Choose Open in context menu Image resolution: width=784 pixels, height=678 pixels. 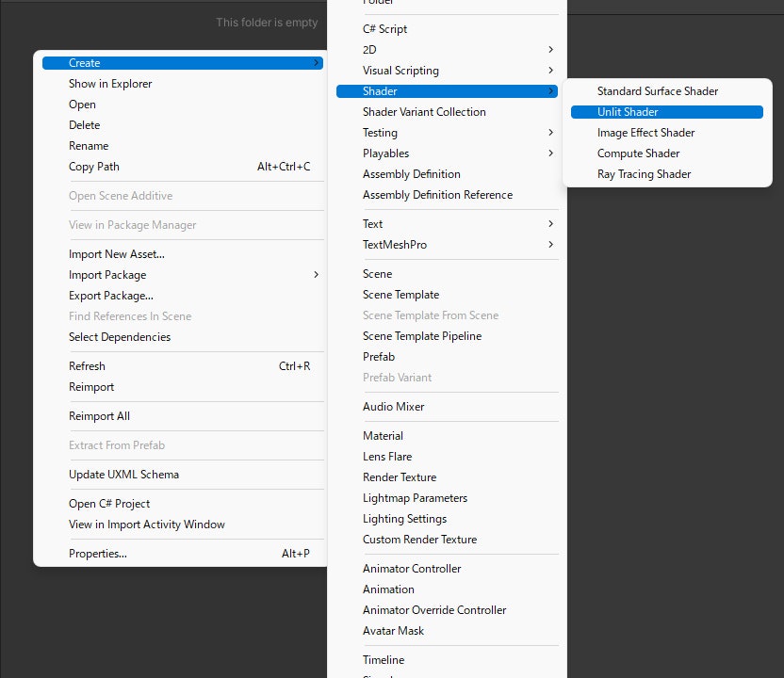183,105
